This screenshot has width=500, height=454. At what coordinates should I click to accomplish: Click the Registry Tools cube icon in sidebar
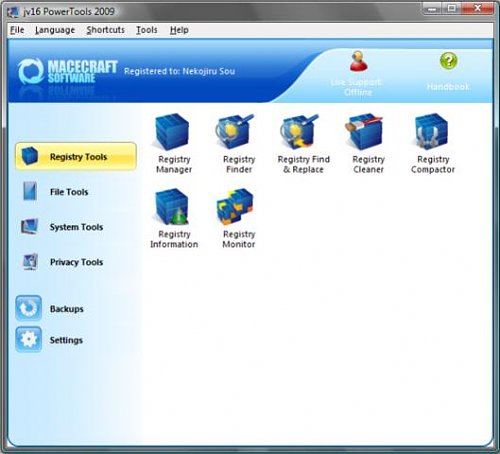click(x=30, y=156)
